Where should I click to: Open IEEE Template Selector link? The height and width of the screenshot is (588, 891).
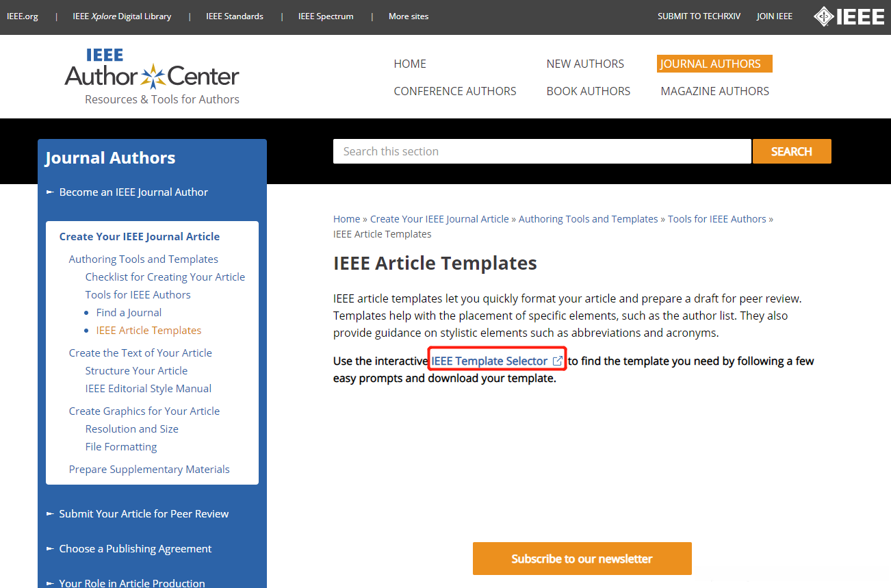489,361
